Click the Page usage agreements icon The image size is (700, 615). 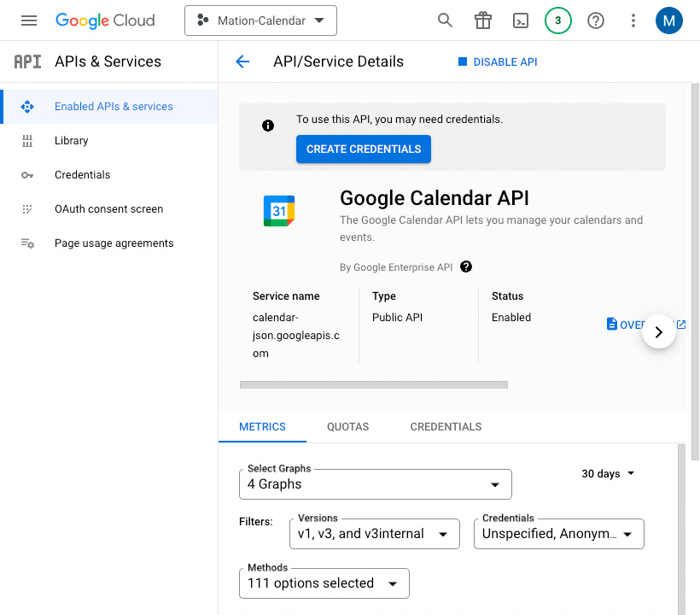click(x=27, y=243)
